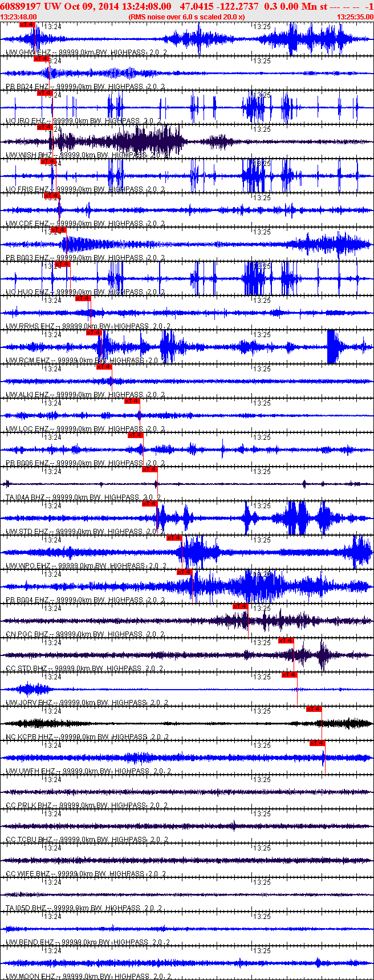Click the large burst on UW.RCM trace right side
Image resolution: width=374 pixels, height=980 pixels.
point(332,347)
